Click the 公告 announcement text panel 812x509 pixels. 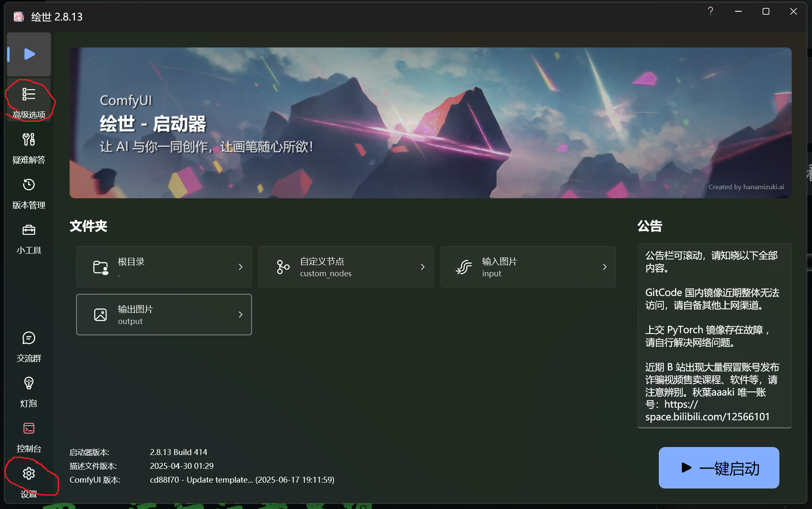(714, 336)
